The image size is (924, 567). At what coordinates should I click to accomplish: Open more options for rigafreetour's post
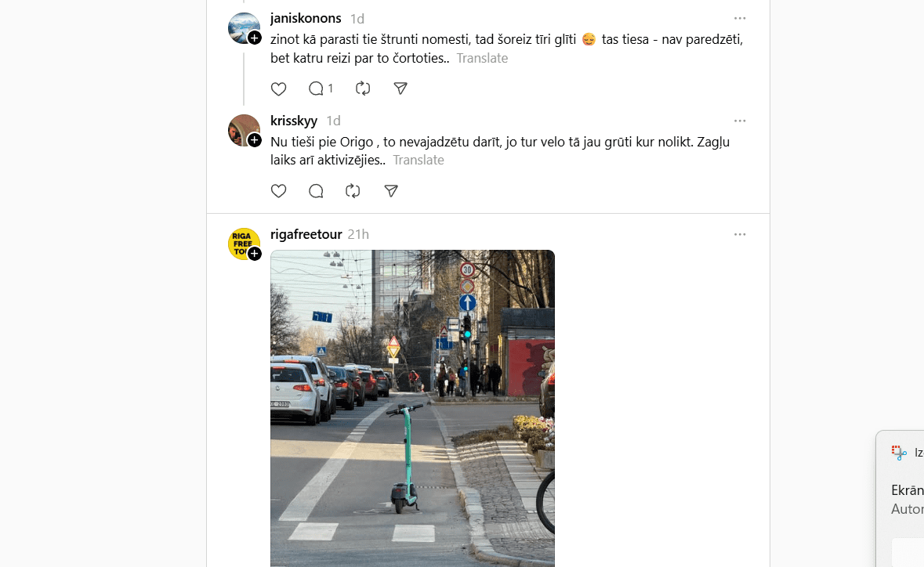tap(740, 234)
